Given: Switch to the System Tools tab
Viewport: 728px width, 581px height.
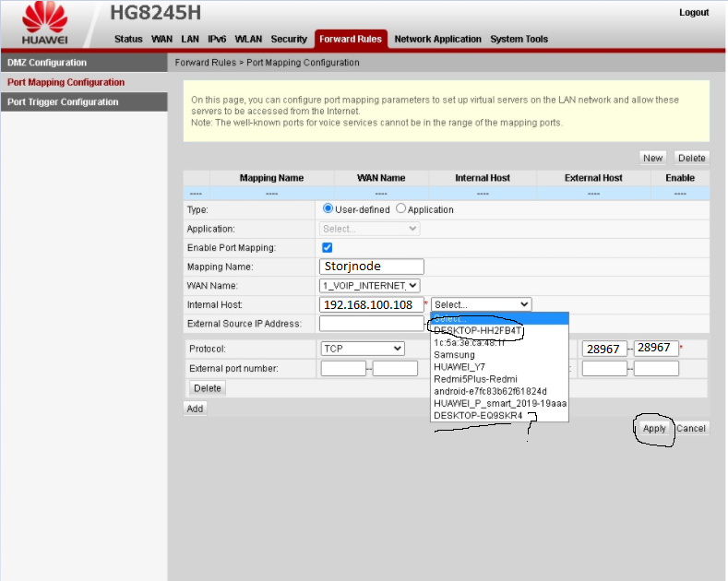Looking at the screenshot, I should tap(519, 39).
